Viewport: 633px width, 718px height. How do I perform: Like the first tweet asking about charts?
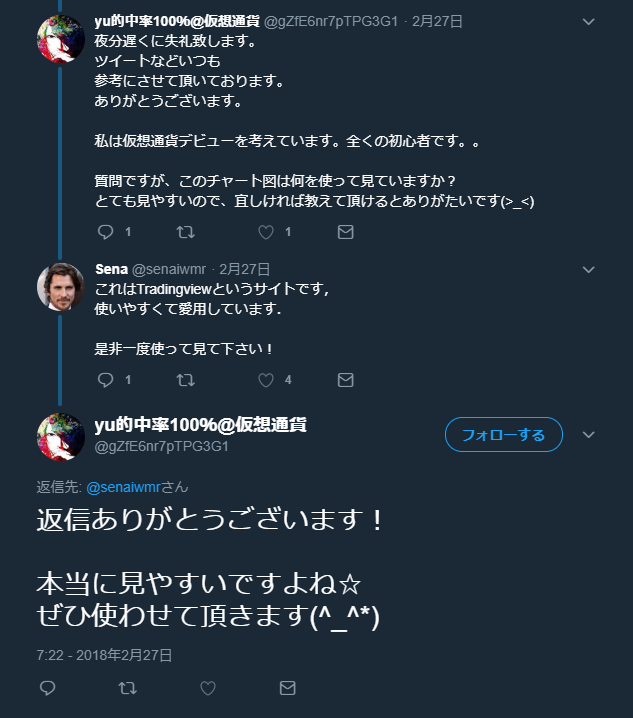coord(266,232)
